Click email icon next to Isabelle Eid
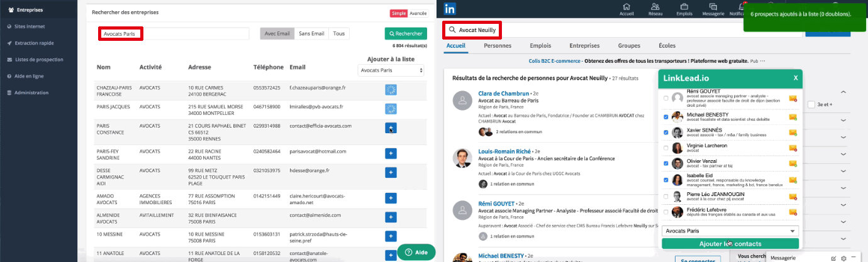This screenshot has height=262, width=868. click(x=793, y=181)
